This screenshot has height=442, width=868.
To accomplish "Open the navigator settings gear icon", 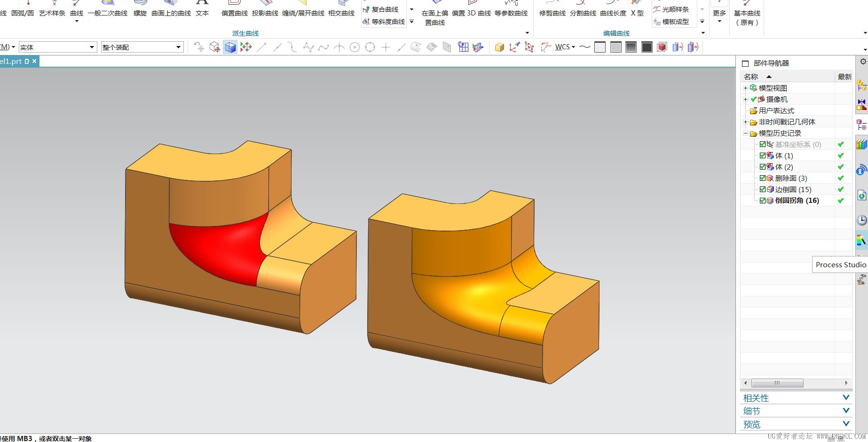I will coord(863,62).
